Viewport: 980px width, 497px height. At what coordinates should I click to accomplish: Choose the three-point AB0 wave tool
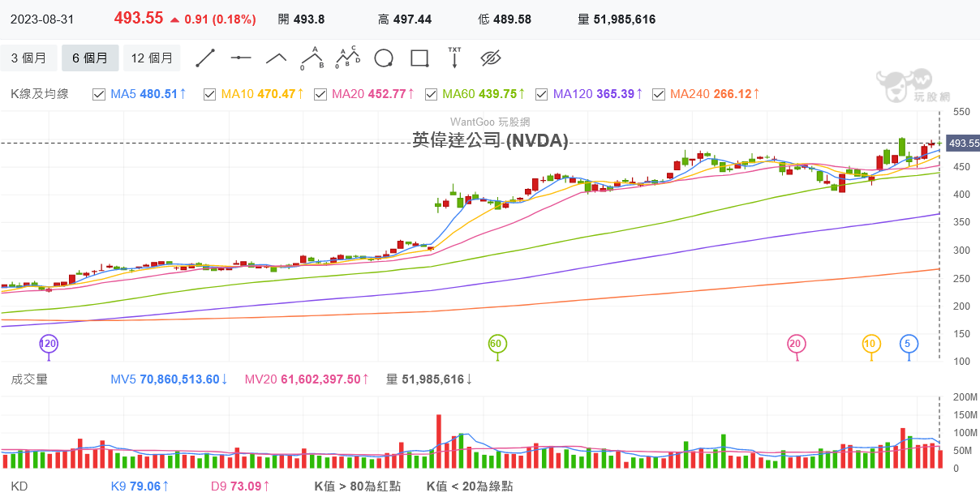(x=312, y=58)
